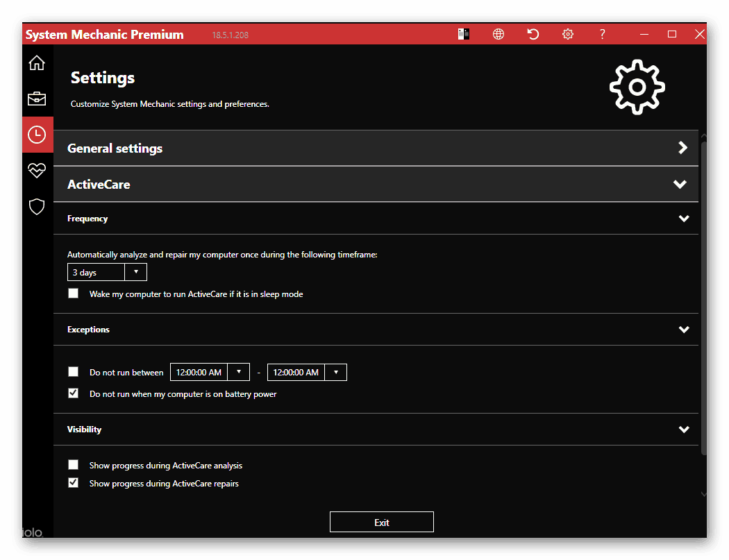Open the start time dropdown arrow
The width and height of the screenshot is (729, 560).
(x=239, y=372)
